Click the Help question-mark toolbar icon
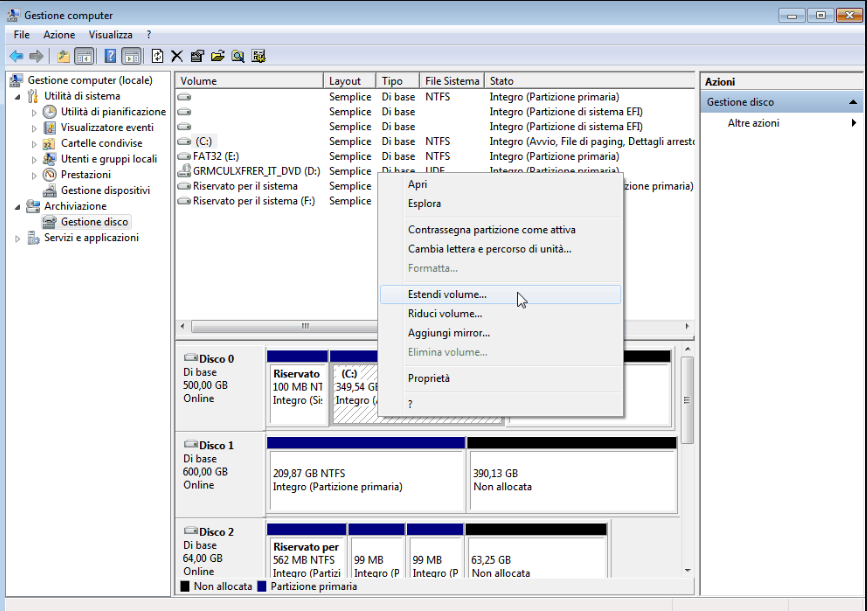Viewport: 867px width, 611px height. [x=109, y=56]
